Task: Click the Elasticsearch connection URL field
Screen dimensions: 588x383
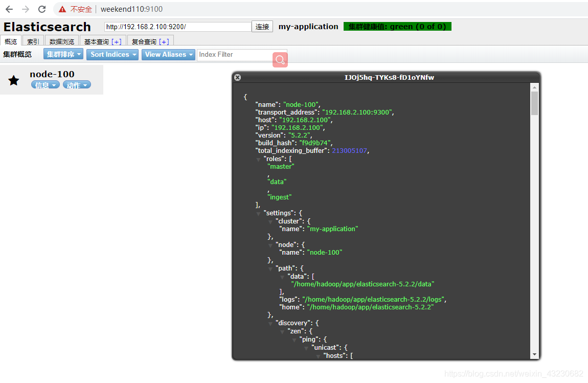Action: pos(178,27)
